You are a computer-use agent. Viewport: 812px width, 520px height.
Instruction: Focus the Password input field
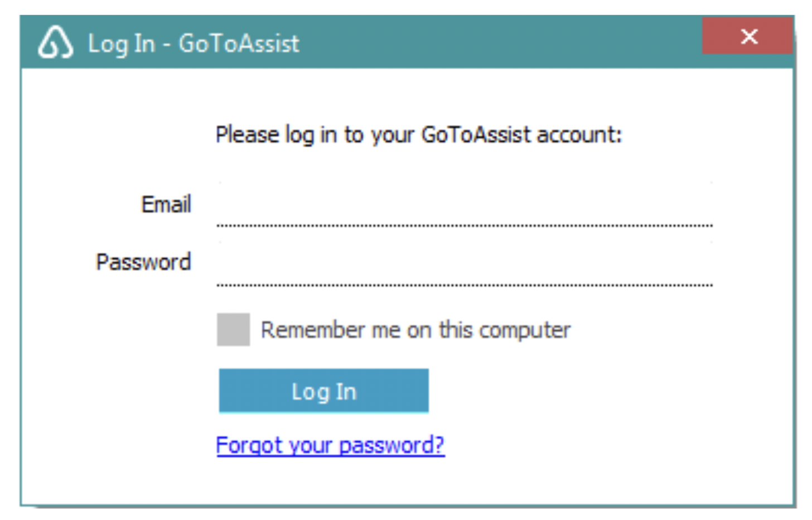[x=465, y=263]
